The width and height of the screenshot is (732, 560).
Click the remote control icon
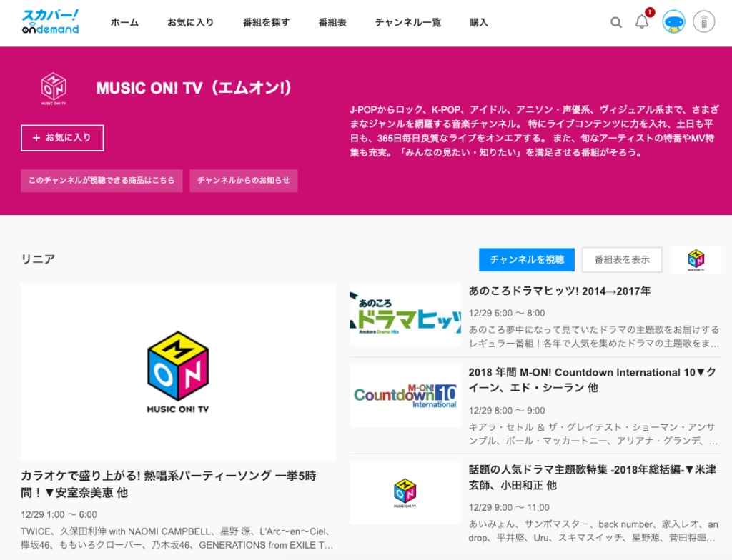coord(703,22)
